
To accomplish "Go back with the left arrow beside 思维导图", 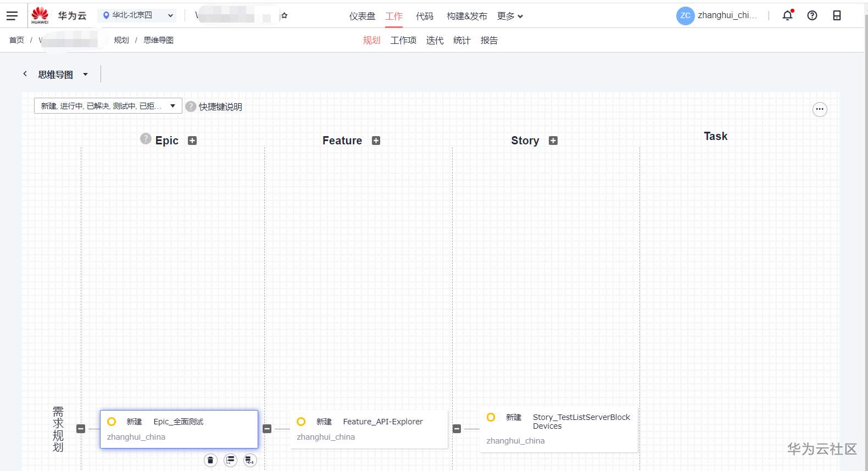I will point(25,74).
